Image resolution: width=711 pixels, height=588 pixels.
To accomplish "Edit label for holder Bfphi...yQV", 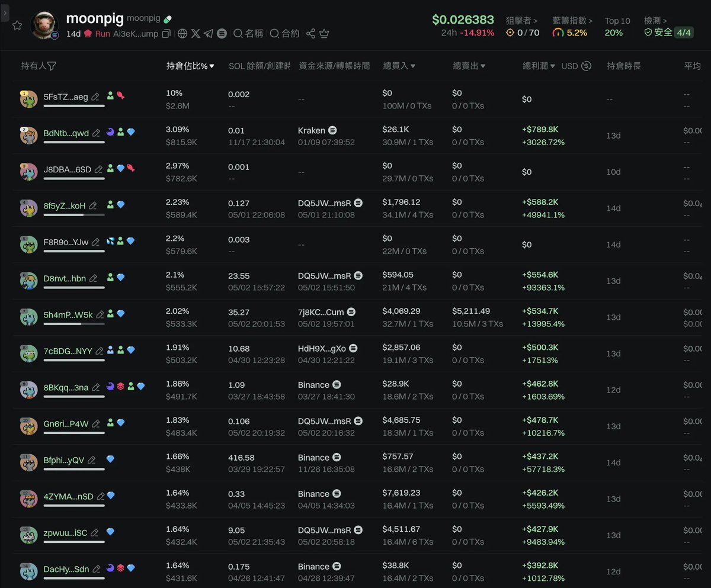I will (x=92, y=460).
